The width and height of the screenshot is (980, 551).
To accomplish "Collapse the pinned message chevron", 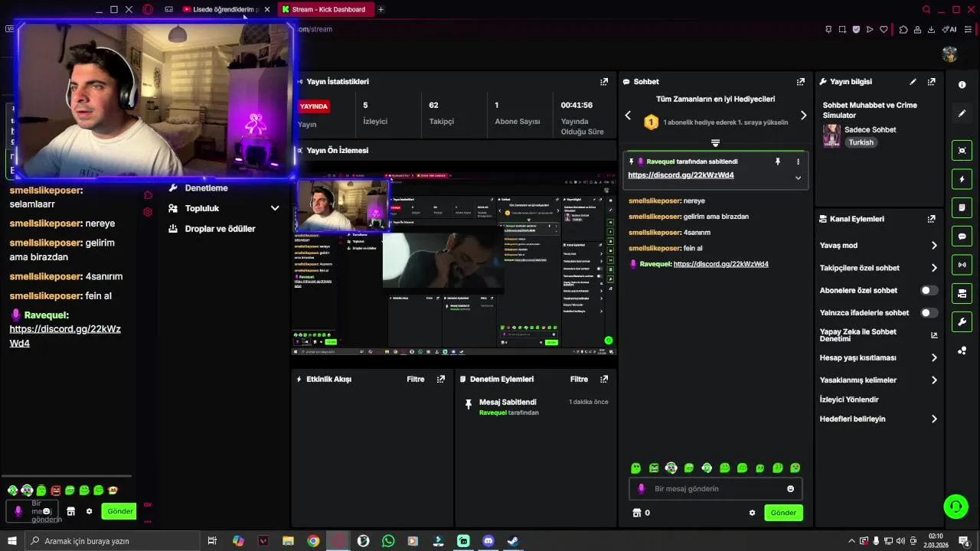I will pos(798,178).
